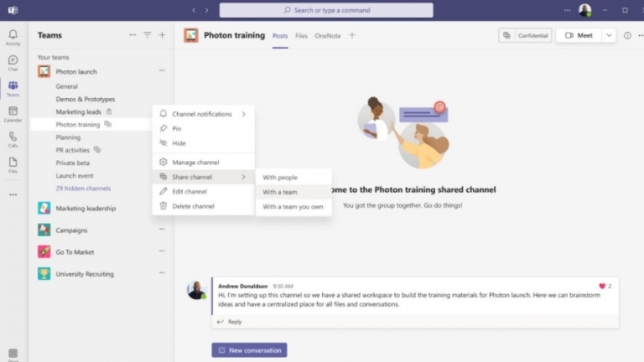Expand the Campaigns team
The image size is (644, 362).
[71, 230]
